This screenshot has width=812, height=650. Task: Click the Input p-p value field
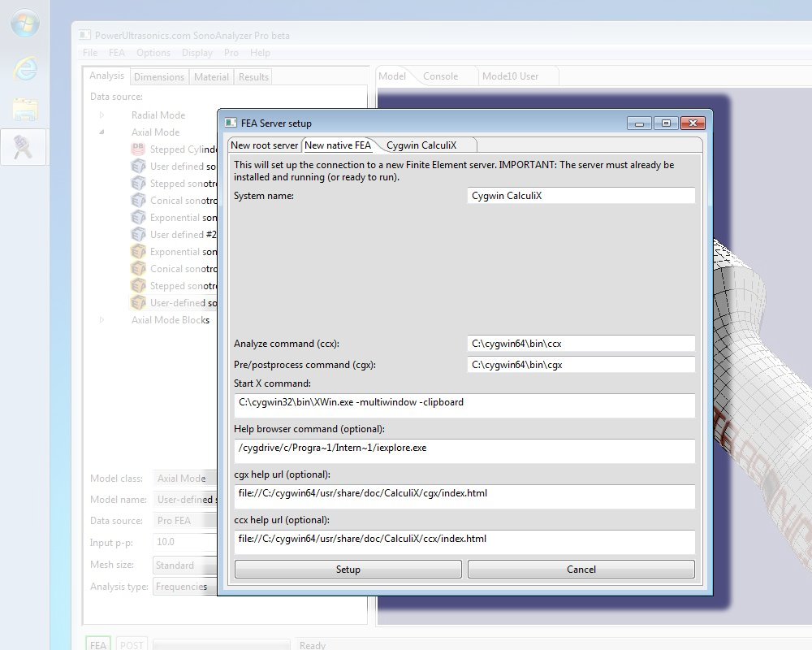185,542
